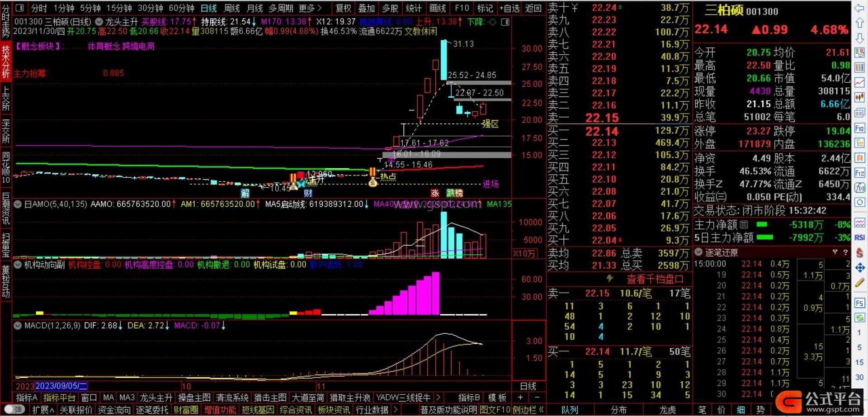Click the blue four-way move arrows icon

(859, 268)
